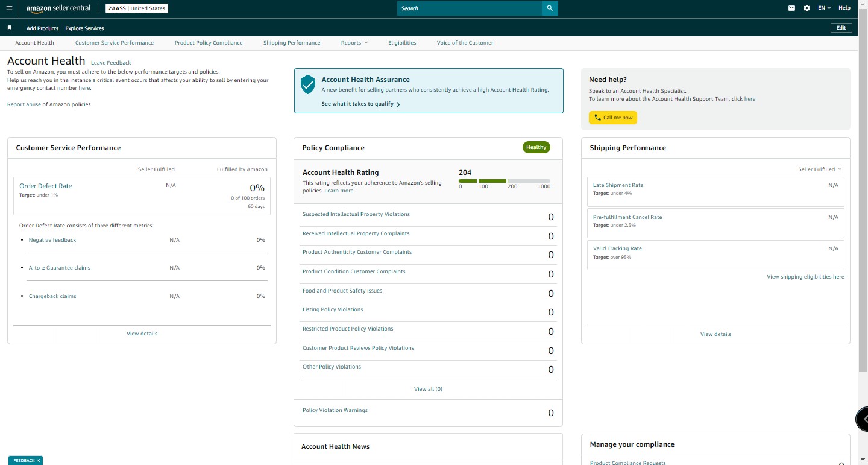Open the messages mail icon
This screenshot has width=868, height=465.
point(791,8)
